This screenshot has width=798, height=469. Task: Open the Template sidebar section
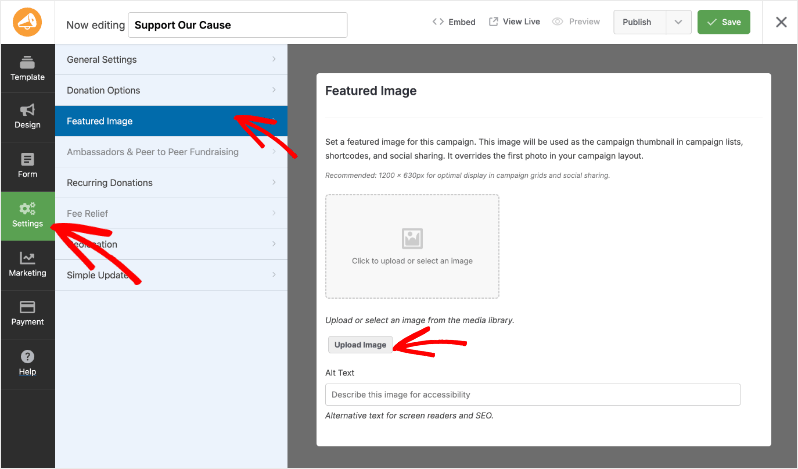click(x=27, y=68)
